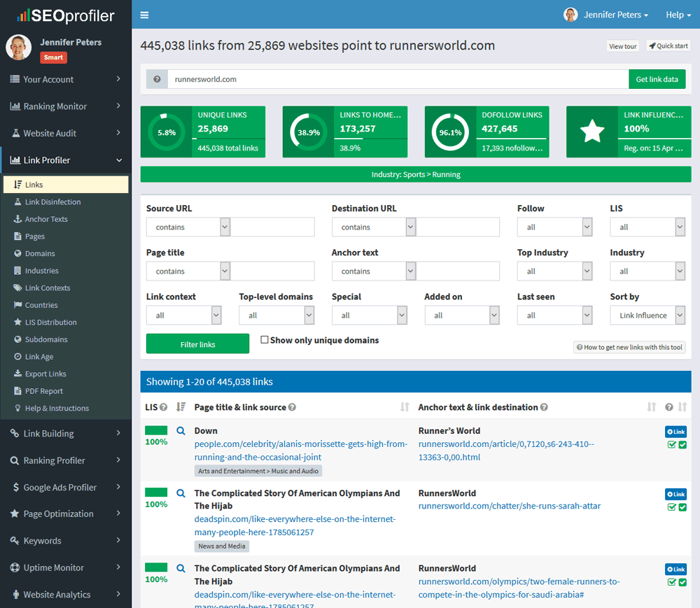
Task: Collapse the Link Profiler menu
Action: coord(66,160)
